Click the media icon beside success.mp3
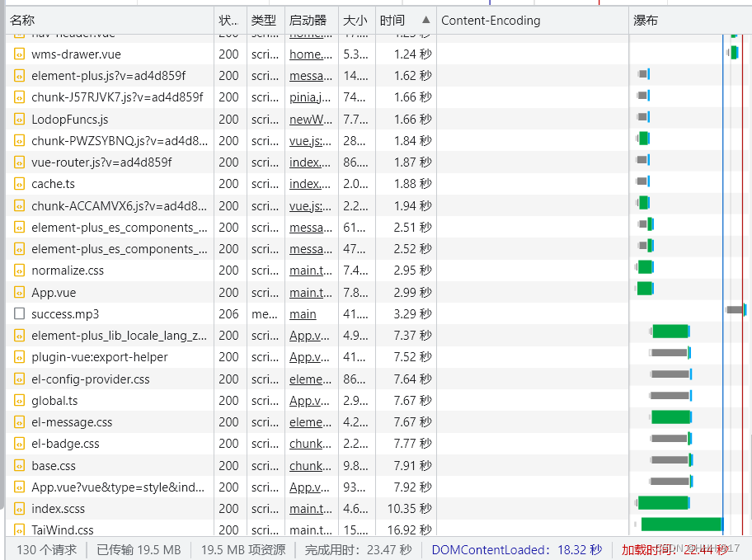Image resolution: width=752 pixels, height=560 pixels. [18, 313]
